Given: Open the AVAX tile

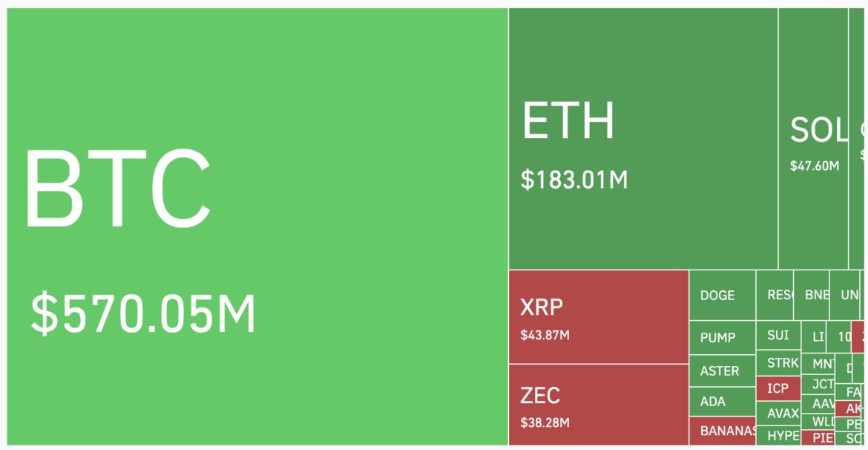Looking at the screenshot, I should (778, 413).
